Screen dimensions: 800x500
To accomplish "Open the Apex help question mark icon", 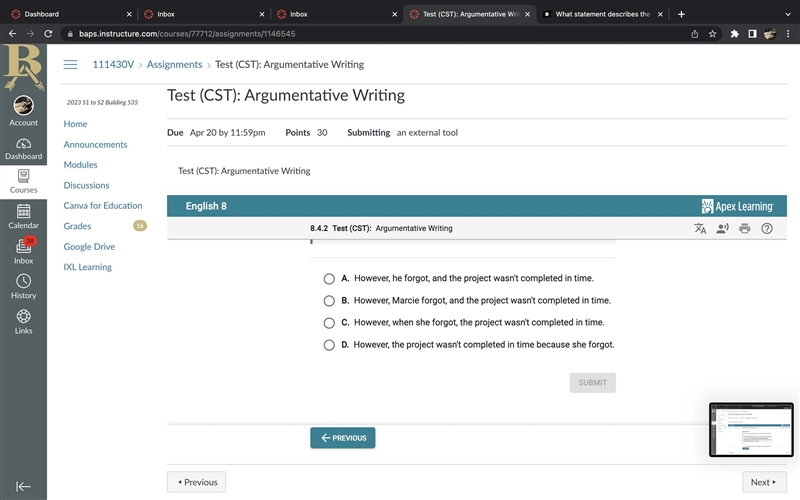I will pyautogui.click(x=767, y=229).
